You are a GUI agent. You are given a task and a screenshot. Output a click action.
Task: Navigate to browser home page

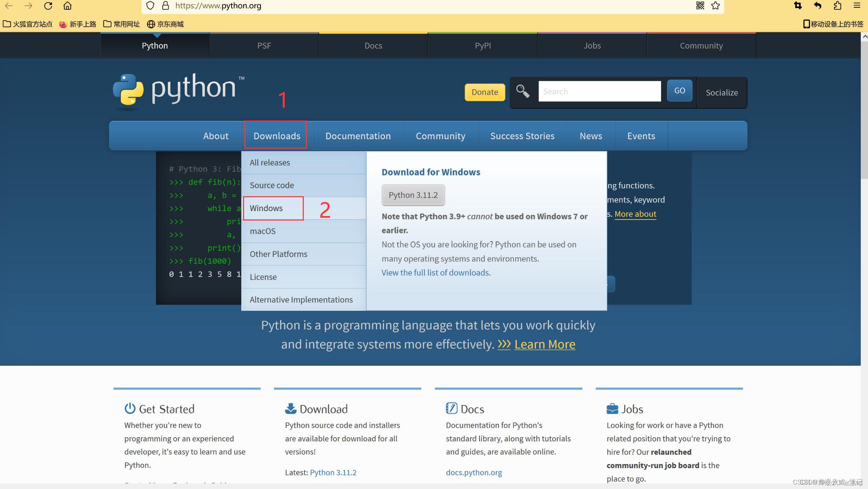point(67,6)
